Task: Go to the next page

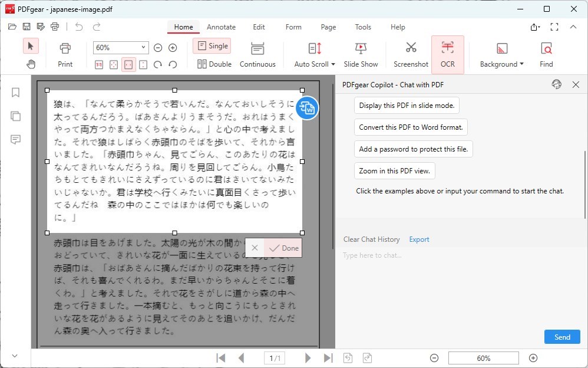Action: pyautogui.click(x=308, y=358)
